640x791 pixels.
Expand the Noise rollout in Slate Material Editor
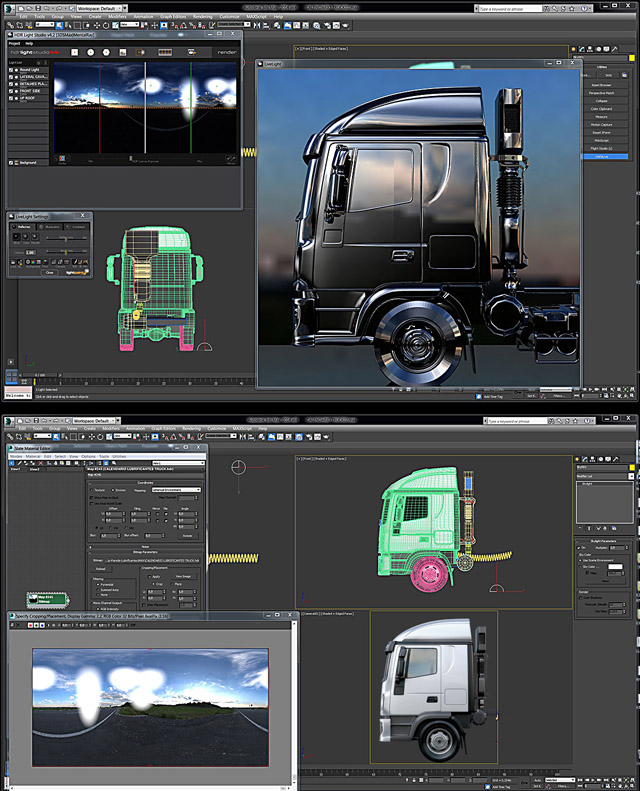(145, 546)
